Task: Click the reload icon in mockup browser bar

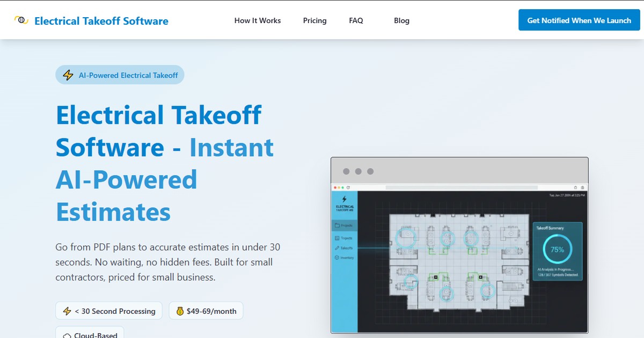Action: [x=348, y=187]
